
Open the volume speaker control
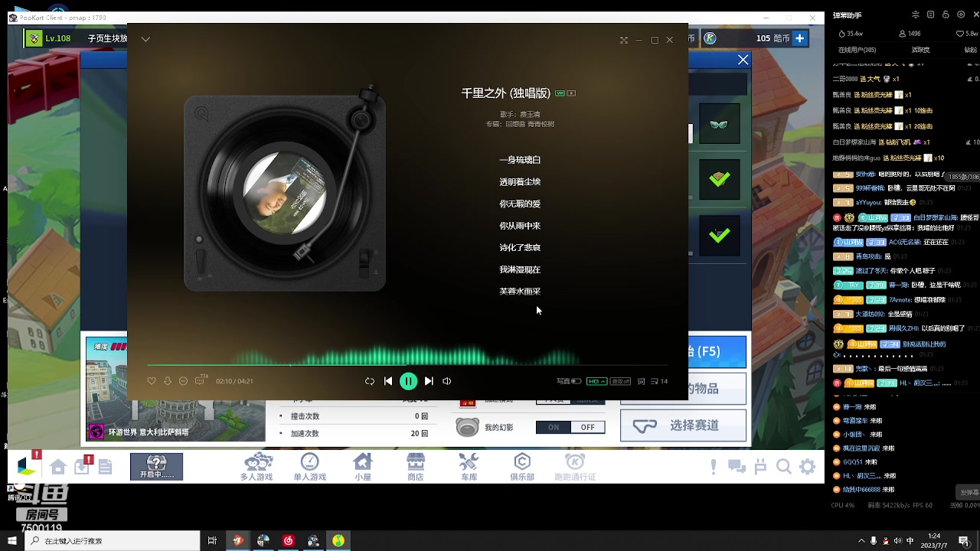tap(447, 381)
